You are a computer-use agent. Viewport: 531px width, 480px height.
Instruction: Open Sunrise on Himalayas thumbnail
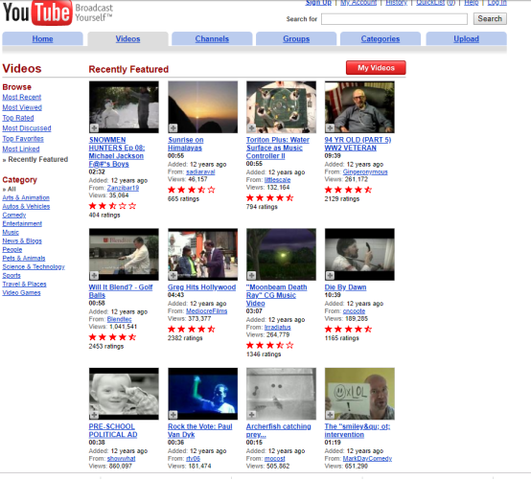tap(203, 107)
